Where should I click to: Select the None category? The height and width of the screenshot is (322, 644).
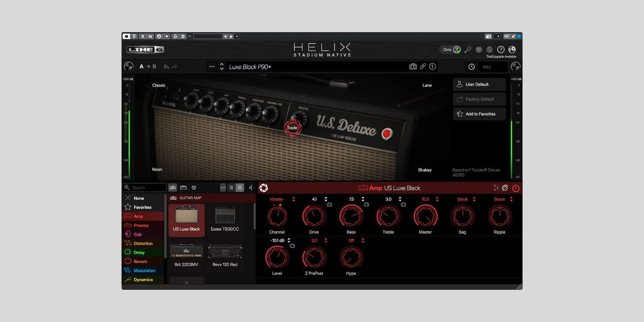pyautogui.click(x=143, y=198)
